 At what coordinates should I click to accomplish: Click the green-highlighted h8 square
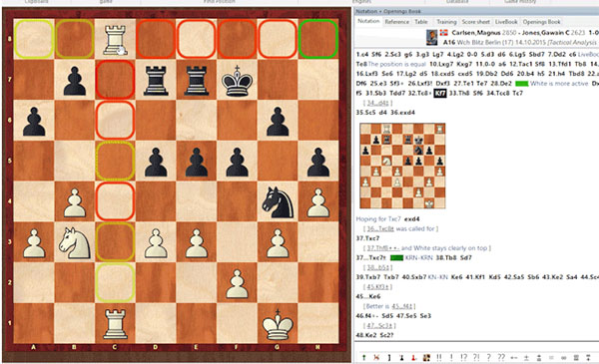[x=318, y=39]
